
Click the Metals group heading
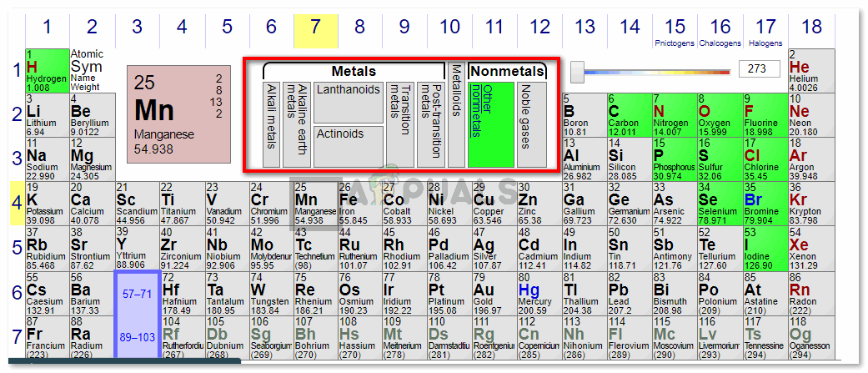354,72
